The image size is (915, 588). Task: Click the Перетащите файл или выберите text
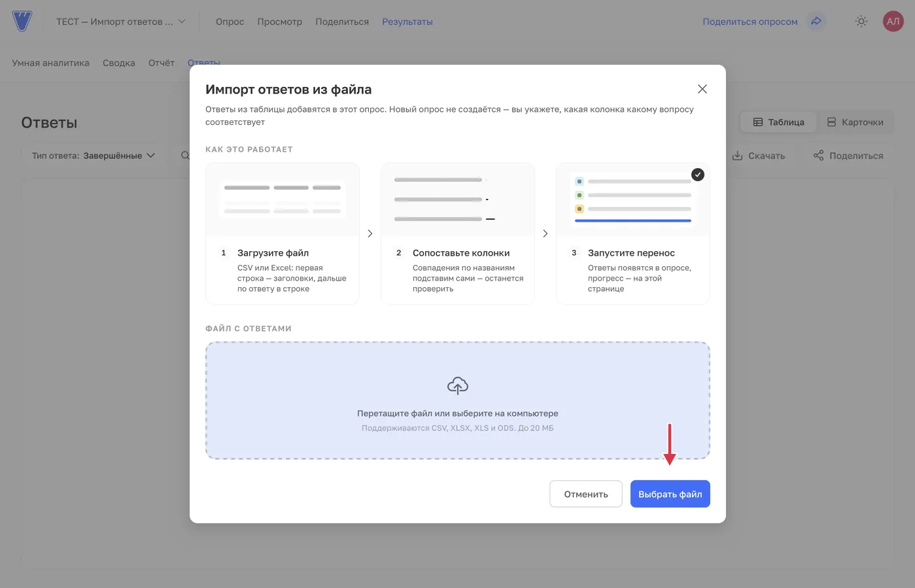click(458, 413)
